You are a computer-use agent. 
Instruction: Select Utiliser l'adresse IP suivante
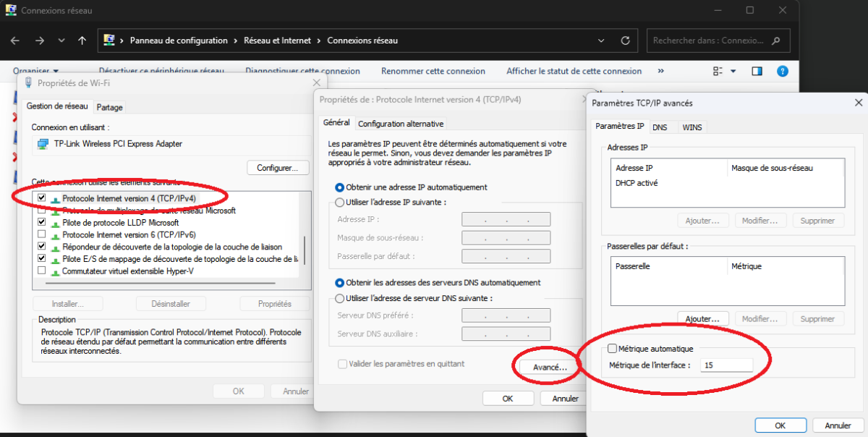point(391,203)
